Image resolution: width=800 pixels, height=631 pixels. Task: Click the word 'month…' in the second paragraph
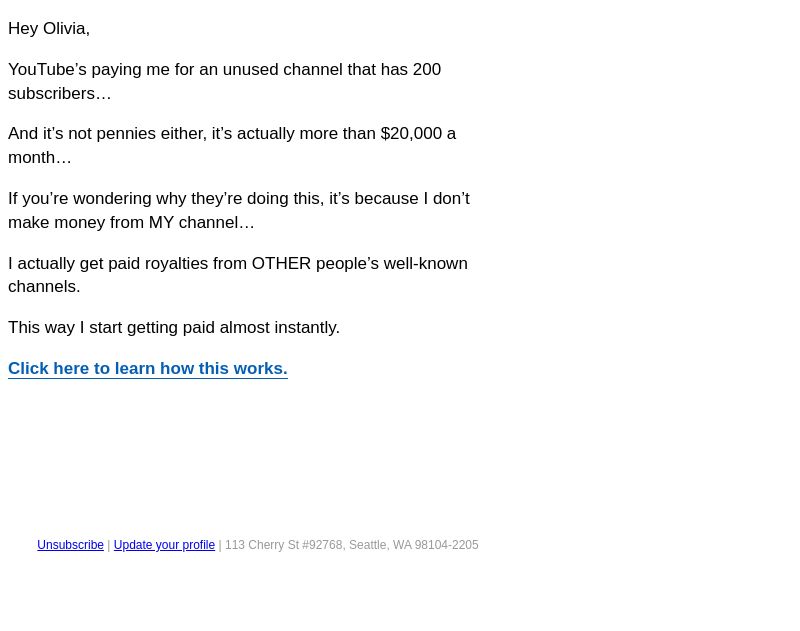tap(40, 158)
